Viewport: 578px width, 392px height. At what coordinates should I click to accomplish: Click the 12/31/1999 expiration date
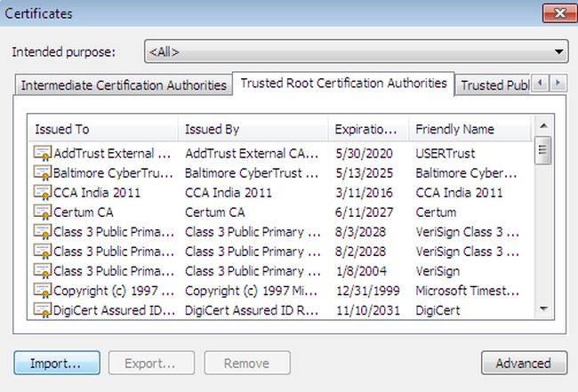tap(368, 291)
